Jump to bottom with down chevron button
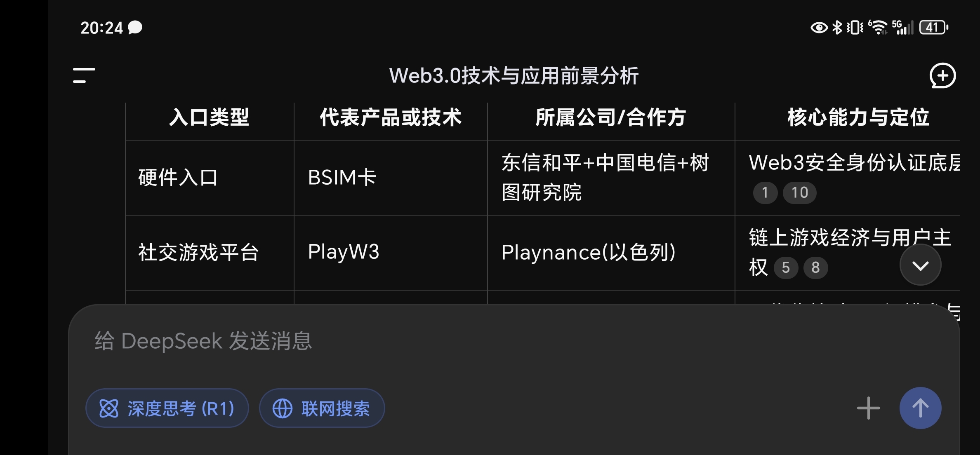Viewport: 980px width, 455px height. 920,265
